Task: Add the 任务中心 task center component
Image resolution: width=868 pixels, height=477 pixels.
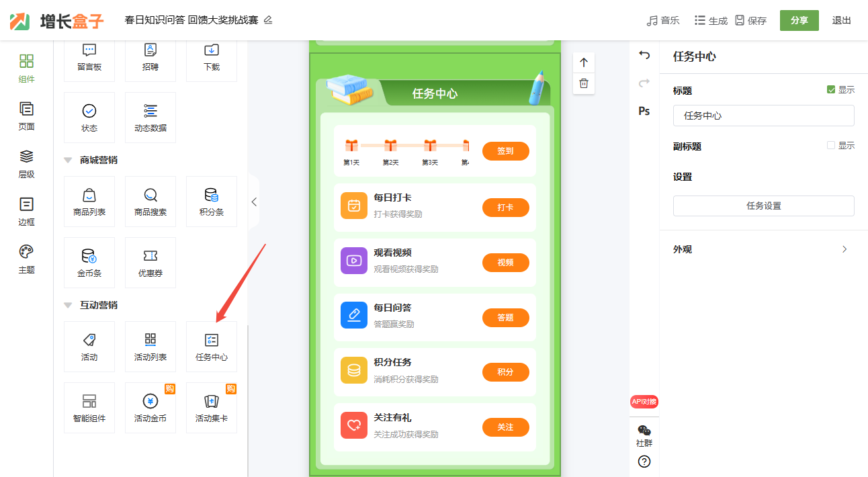Action: coord(212,347)
